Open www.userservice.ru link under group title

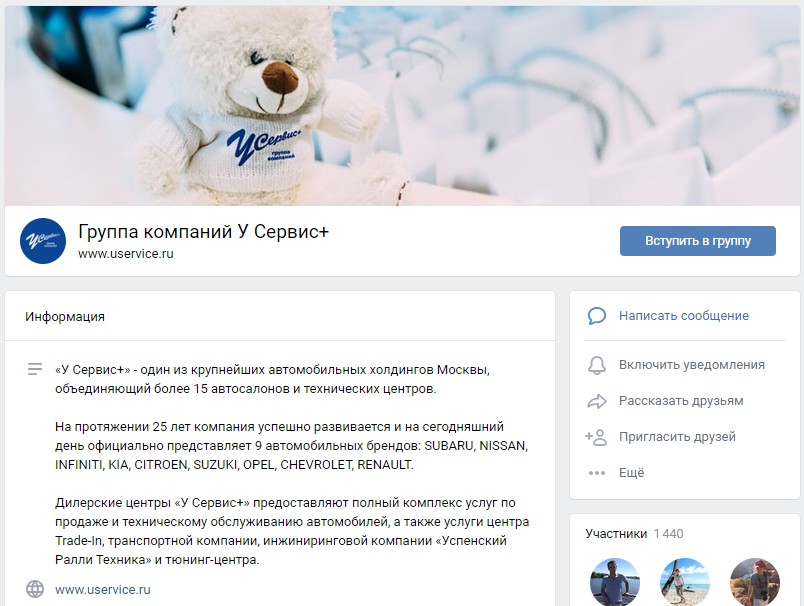coord(126,254)
